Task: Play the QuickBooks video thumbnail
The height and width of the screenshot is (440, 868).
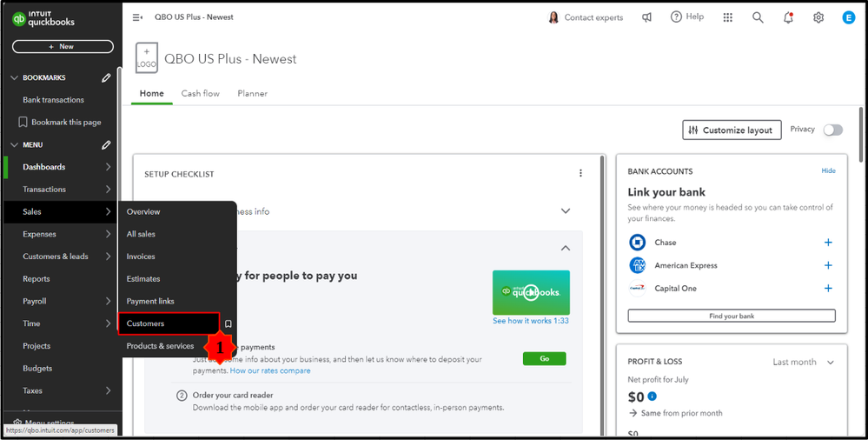Action: point(531,292)
